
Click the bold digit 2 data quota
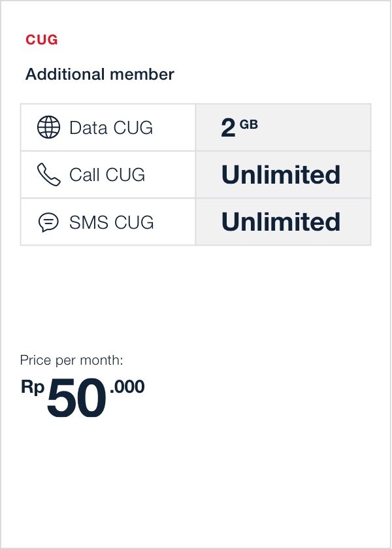[228, 128]
